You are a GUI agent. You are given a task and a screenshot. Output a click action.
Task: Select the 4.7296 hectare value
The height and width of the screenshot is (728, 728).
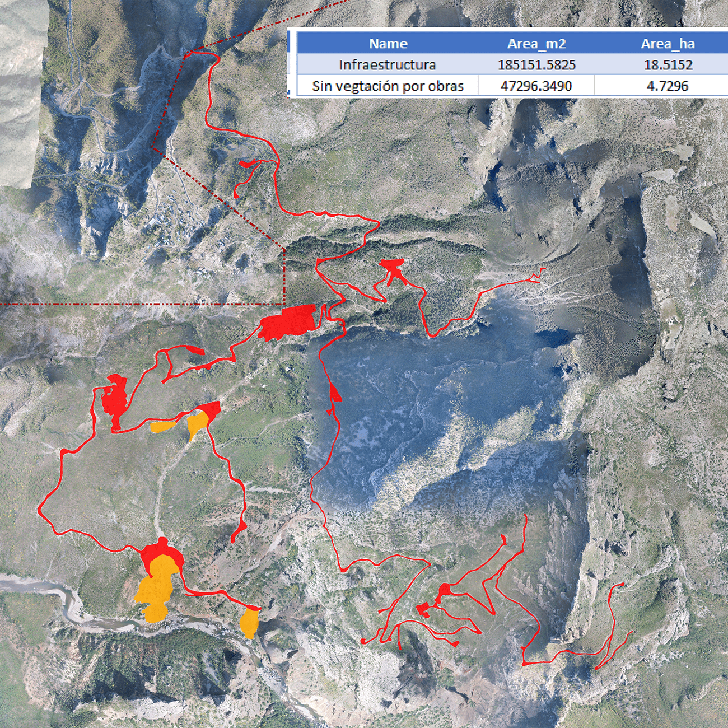click(x=667, y=86)
